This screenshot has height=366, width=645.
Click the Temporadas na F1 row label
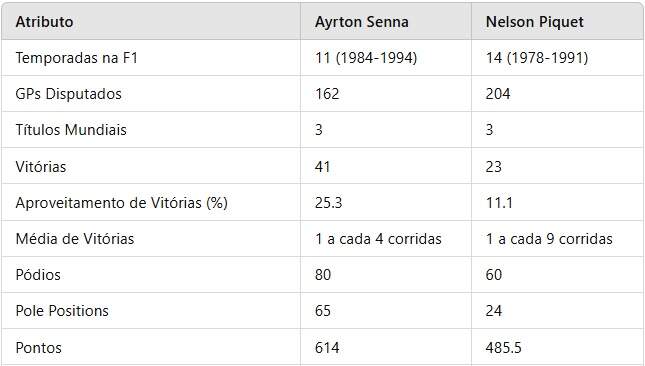(x=77, y=58)
